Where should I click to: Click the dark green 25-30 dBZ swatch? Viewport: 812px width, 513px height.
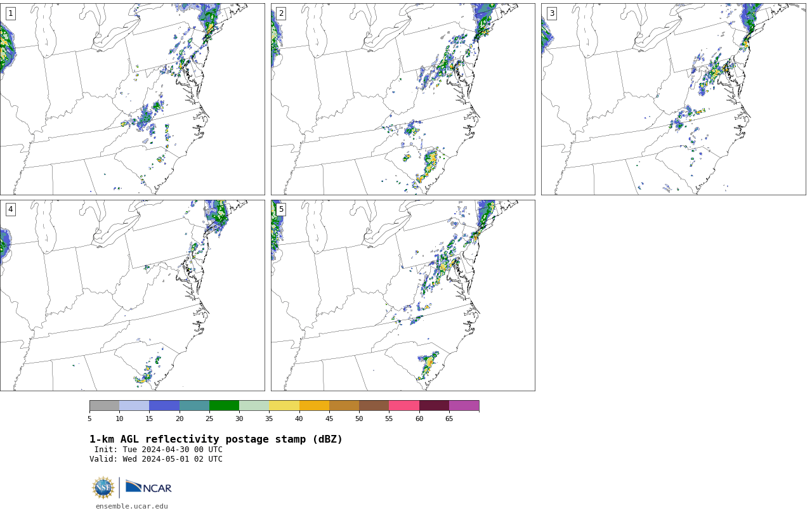(x=224, y=406)
